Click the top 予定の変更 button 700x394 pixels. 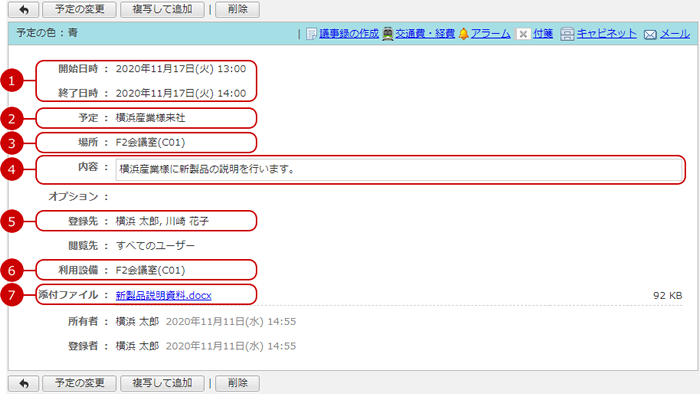[x=79, y=9]
